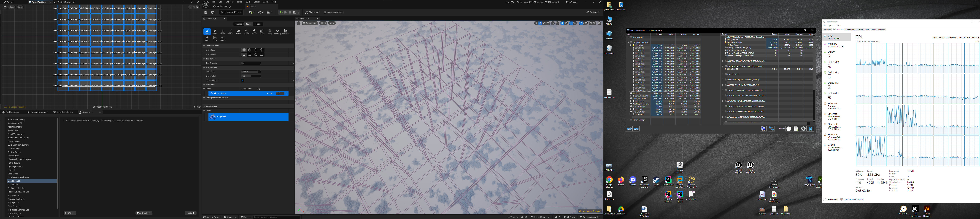Adjust the Brush Size slider
This screenshot has height=219, width=980.
coord(251,72)
